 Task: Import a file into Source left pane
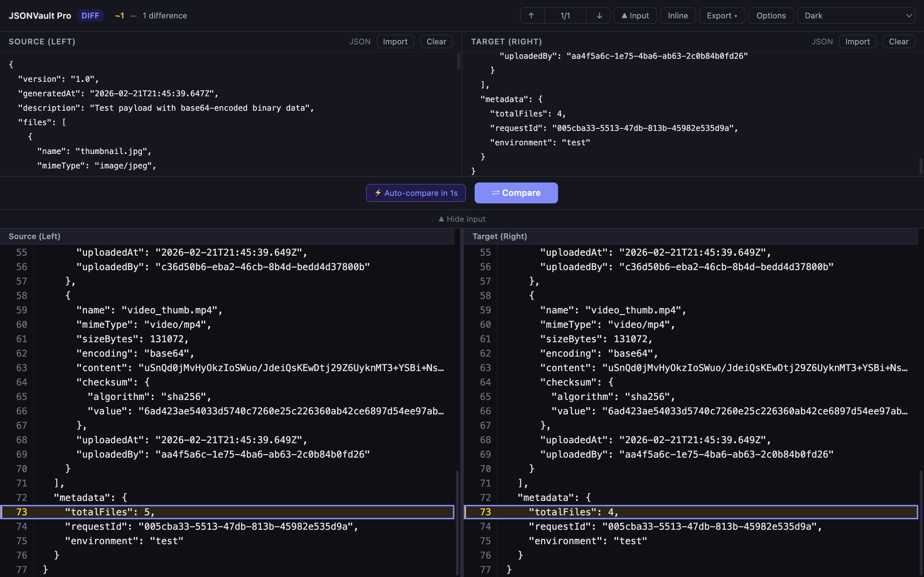click(x=395, y=41)
